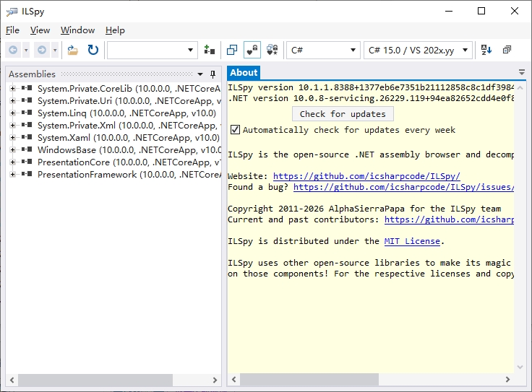The height and width of the screenshot is (392, 532).
Task: Open the File menu
Action: [12, 30]
